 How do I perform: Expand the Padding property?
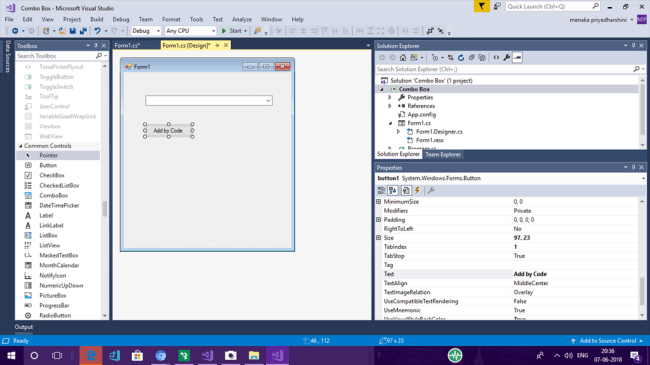[378, 219]
